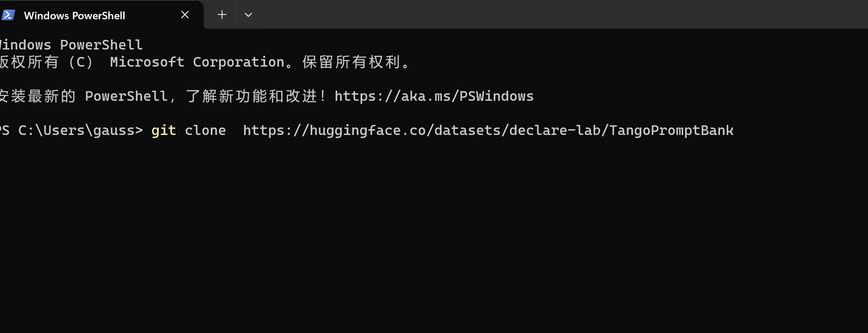This screenshot has width=868, height=333.
Task: Open a new terminal tab
Action: click(222, 15)
